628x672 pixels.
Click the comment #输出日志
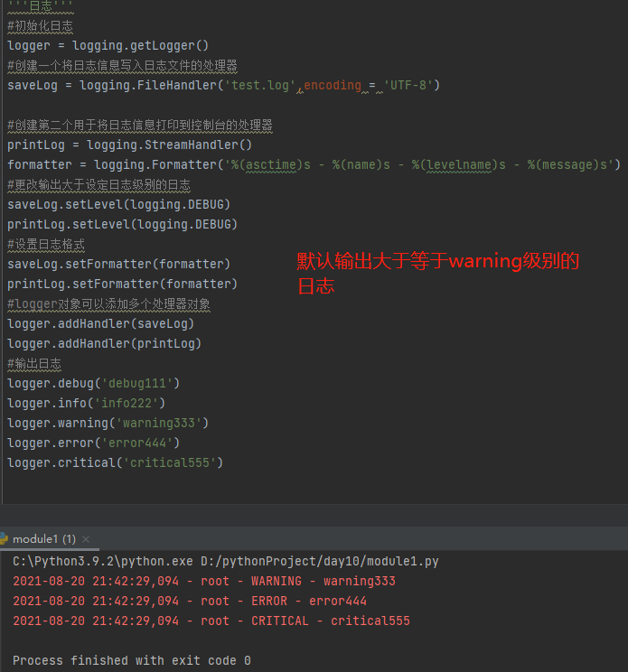(x=34, y=363)
